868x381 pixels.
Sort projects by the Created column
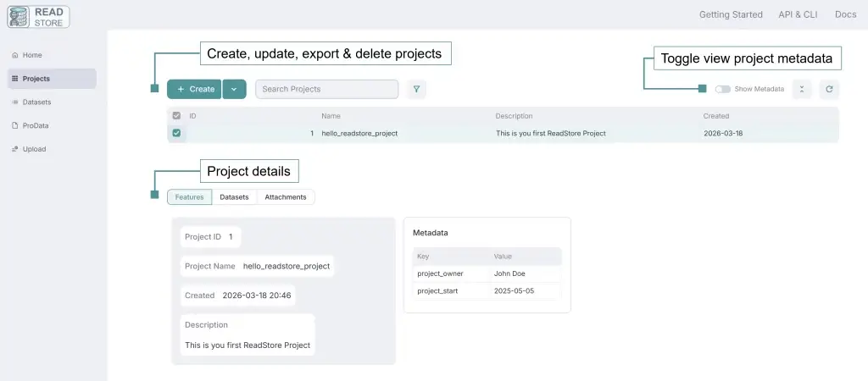(x=715, y=116)
